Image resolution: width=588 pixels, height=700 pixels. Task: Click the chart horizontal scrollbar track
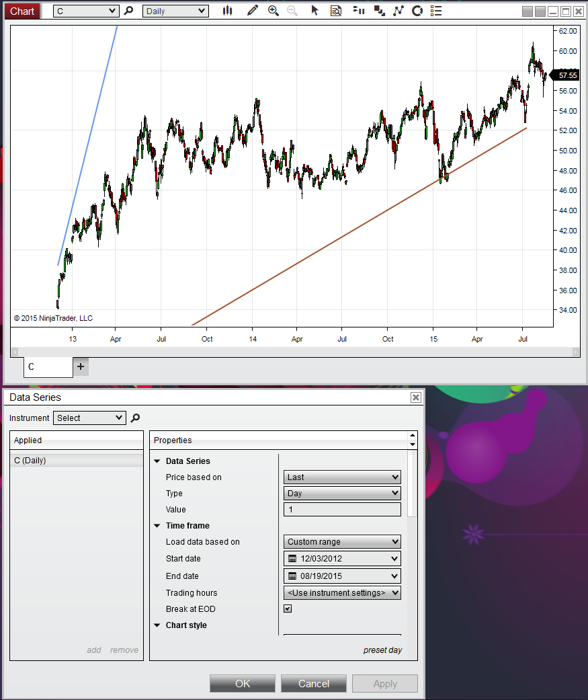pos(295,352)
